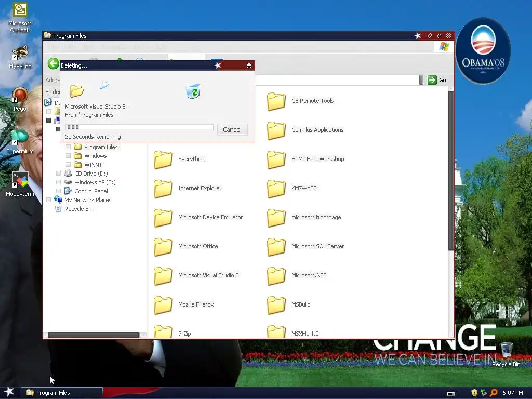The width and height of the screenshot is (532, 399).
Task: Cancel the deleting operation
Action: point(232,129)
